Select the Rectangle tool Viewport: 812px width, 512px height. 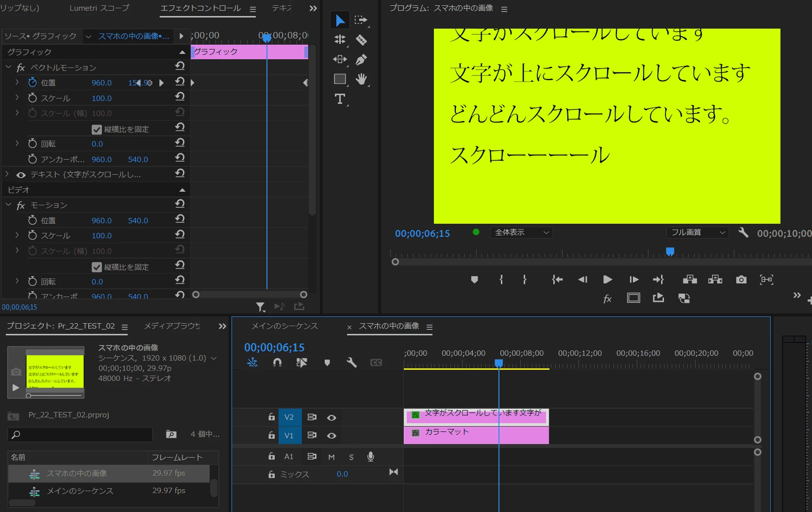(x=340, y=79)
